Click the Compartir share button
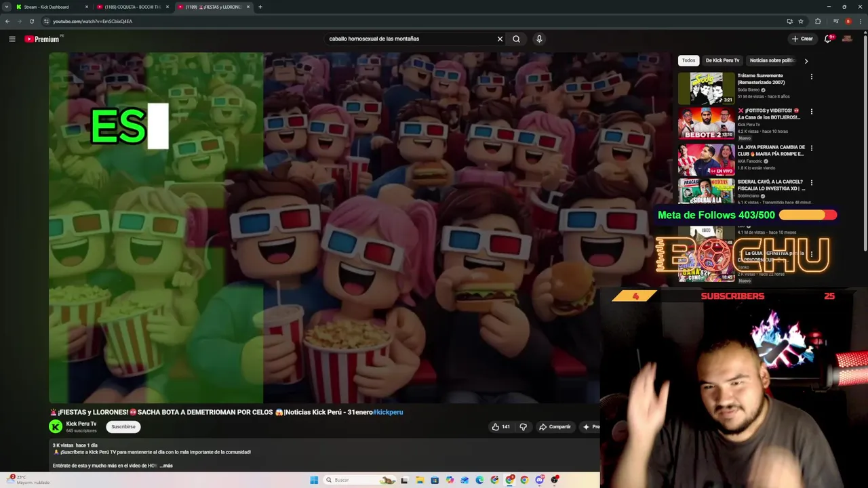The width and height of the screenshot is (868, 488). point(555,427)
